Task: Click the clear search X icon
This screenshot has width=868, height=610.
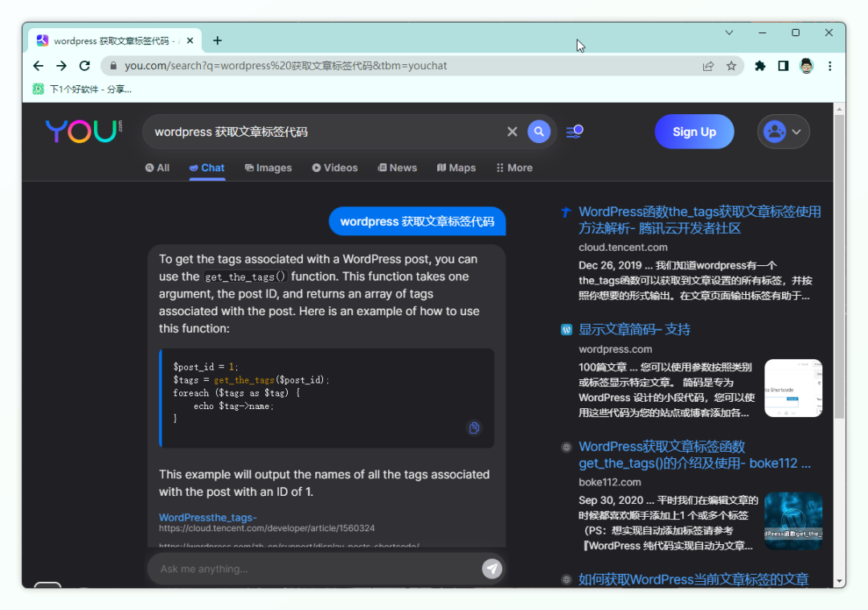Action: [512, 131]
